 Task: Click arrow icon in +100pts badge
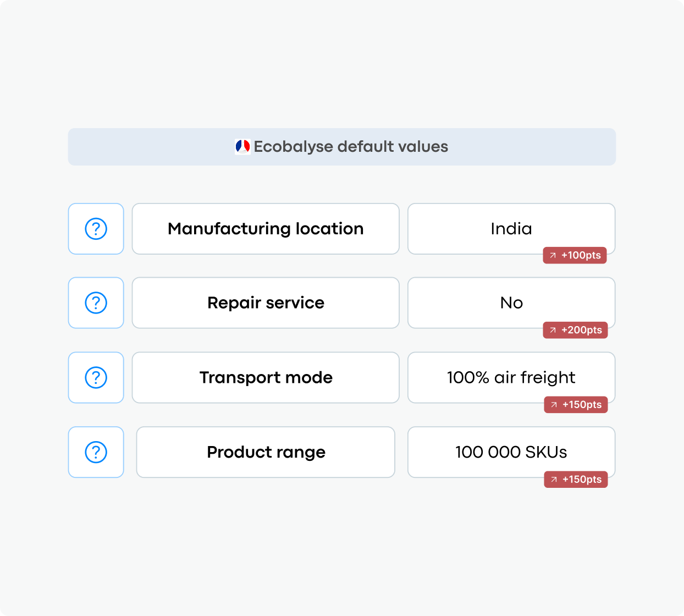[553, 256]
